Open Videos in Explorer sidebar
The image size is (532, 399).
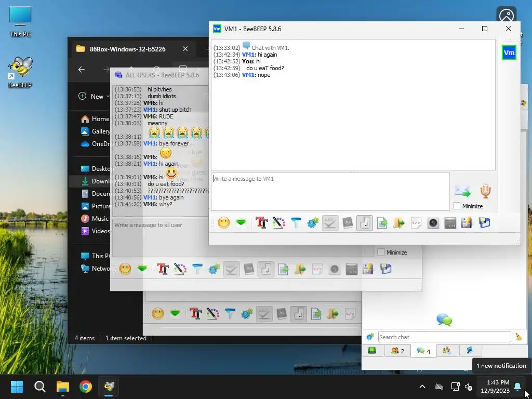coord(96,231)
